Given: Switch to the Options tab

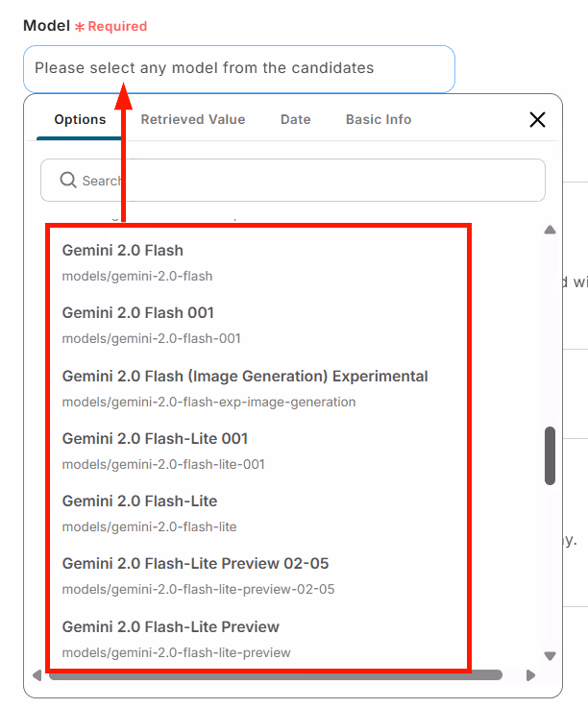Looking at the screenshot, I should (x=80, y=119).
